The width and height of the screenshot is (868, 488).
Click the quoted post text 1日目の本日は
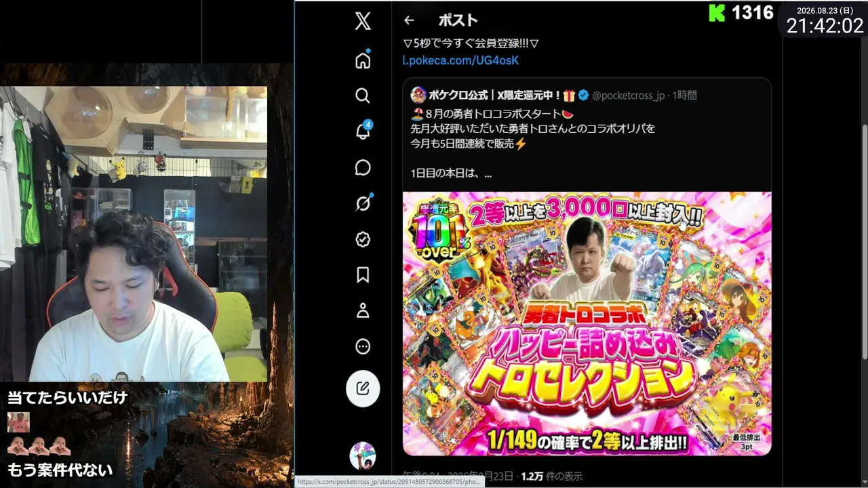click(451, 174)
